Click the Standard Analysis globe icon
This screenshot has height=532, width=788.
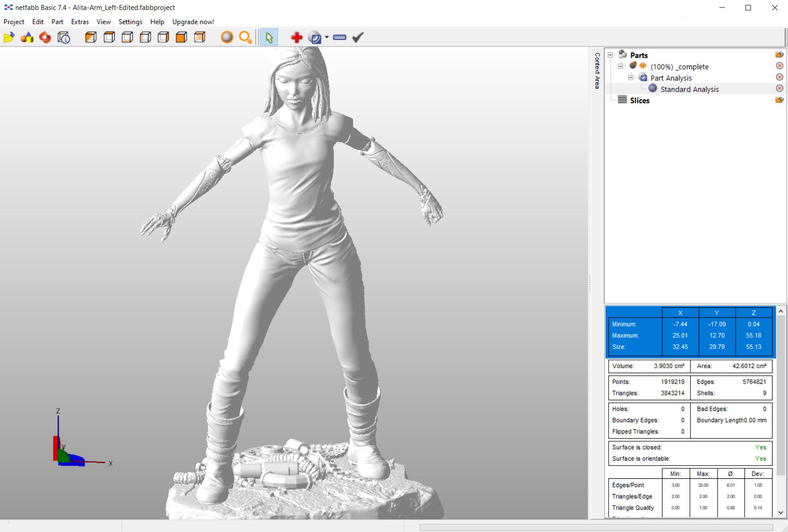[653, 89]
